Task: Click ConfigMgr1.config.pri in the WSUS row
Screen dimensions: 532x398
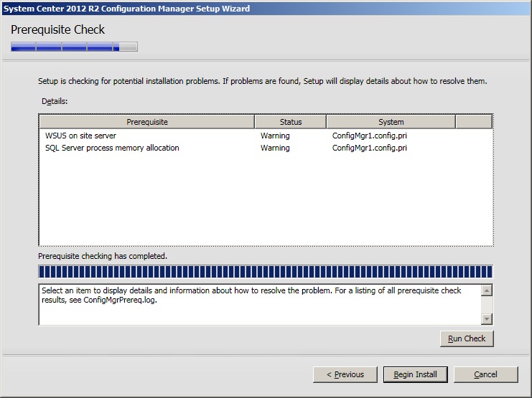Action: coord(370,136)
